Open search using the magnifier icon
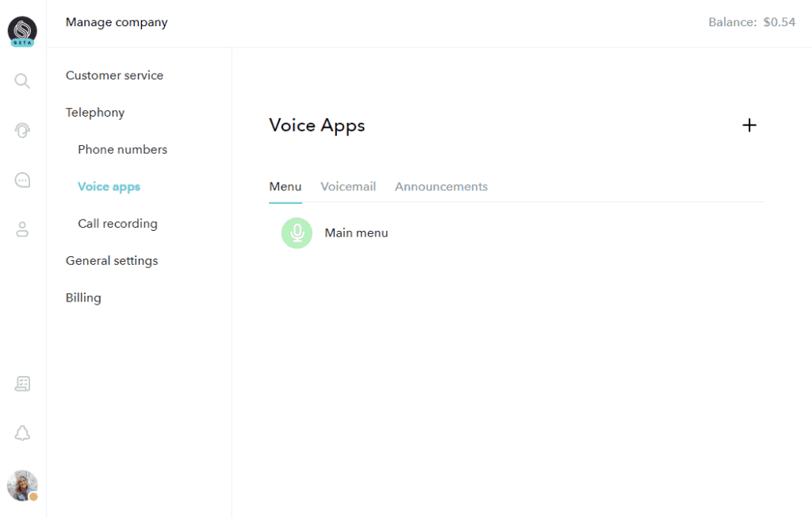812x518 pixels. [x=21, y=80]
